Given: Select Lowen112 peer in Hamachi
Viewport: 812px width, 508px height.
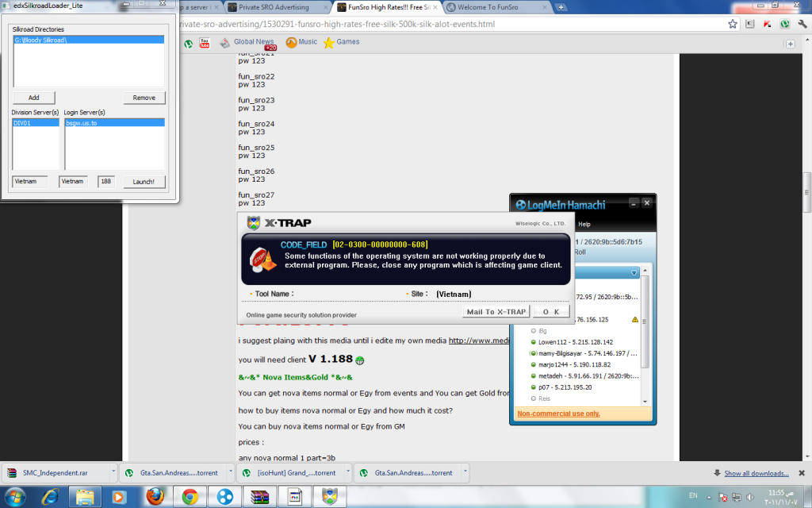Looking at the screenshot, I should (x=575, y=342).
